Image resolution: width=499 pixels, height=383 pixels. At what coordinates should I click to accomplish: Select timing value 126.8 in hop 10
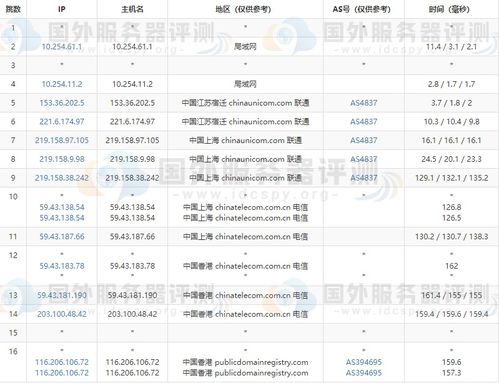coord(451,207)
